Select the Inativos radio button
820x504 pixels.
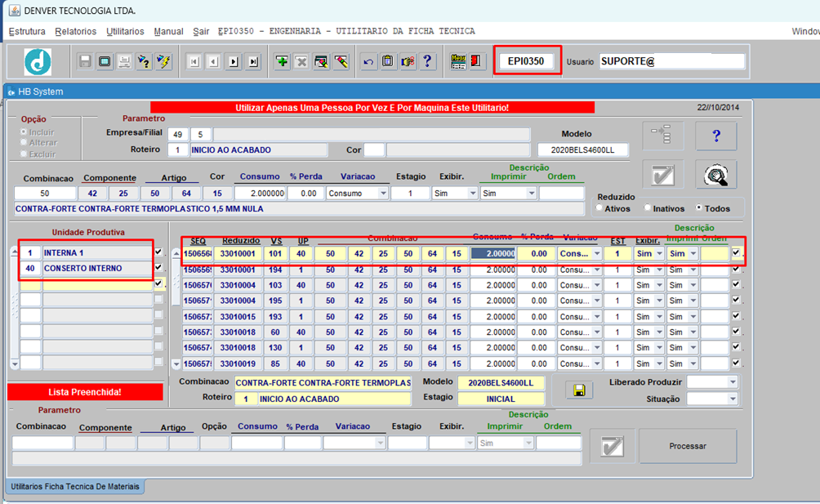coord(648,208)
